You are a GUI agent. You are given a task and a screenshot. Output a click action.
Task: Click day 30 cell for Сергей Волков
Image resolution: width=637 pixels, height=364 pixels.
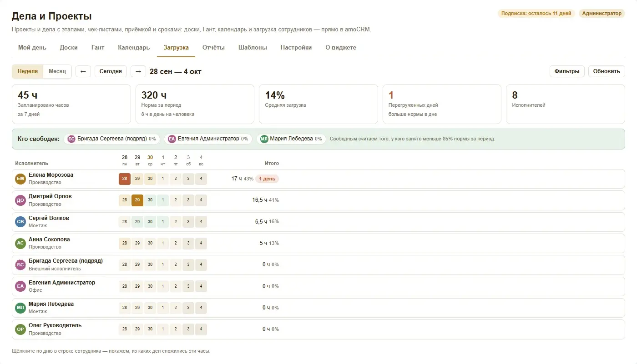coord(150,222)
